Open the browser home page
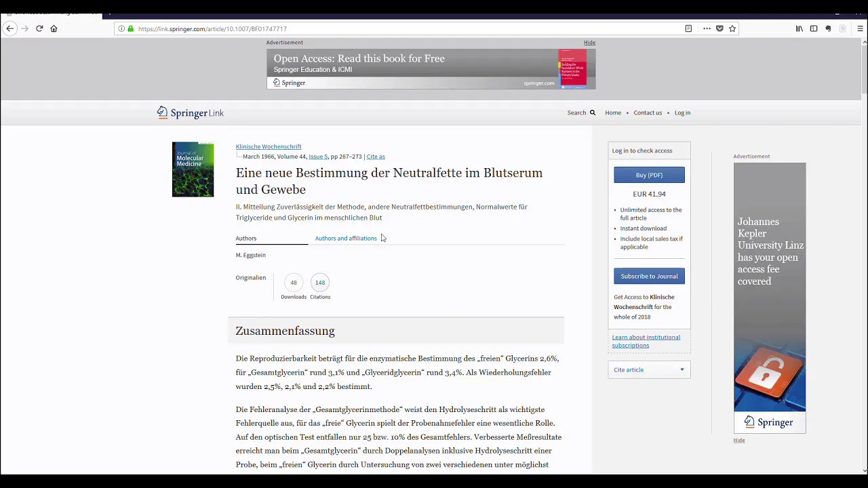The height and width of the screenshot is (488, 868). (x=54, y=28)
